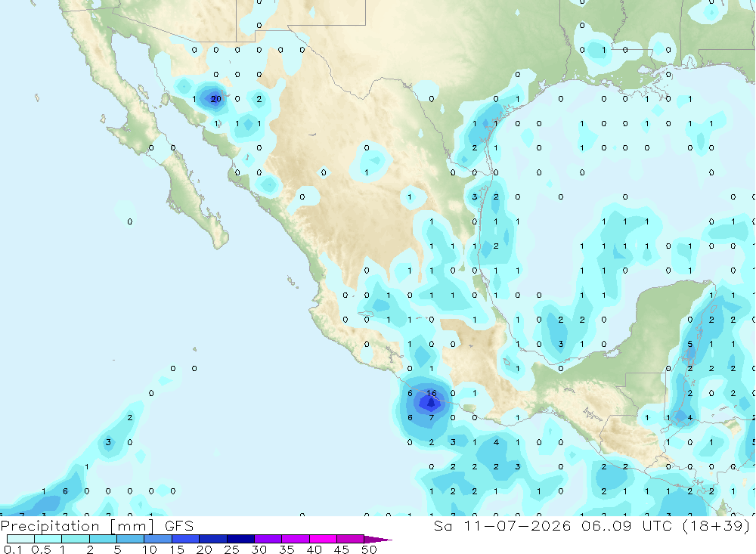Click legend tick label "50"
This screenshot has width=756, height=554.
(369, 549)
